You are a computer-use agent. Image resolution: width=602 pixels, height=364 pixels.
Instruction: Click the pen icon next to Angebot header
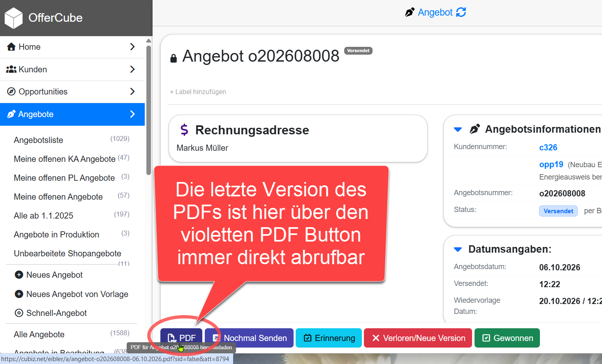(x=410, y=12)
